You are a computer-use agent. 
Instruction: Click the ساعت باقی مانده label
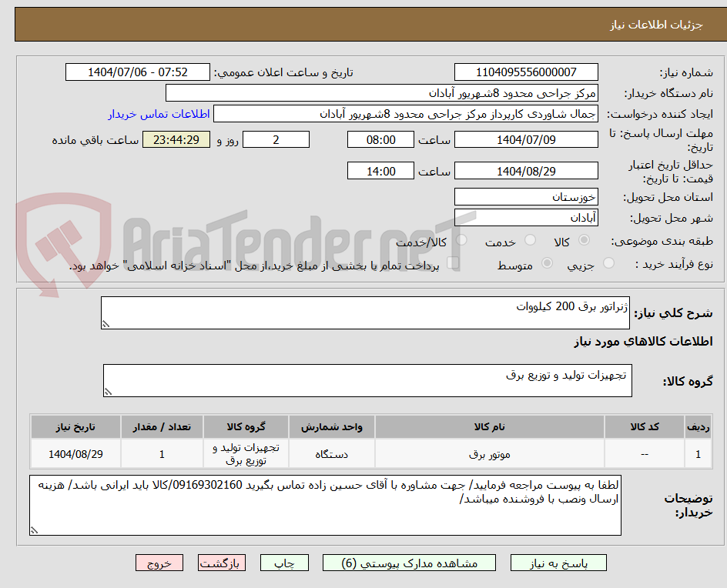pyautogui.click(x=95, y=140)
